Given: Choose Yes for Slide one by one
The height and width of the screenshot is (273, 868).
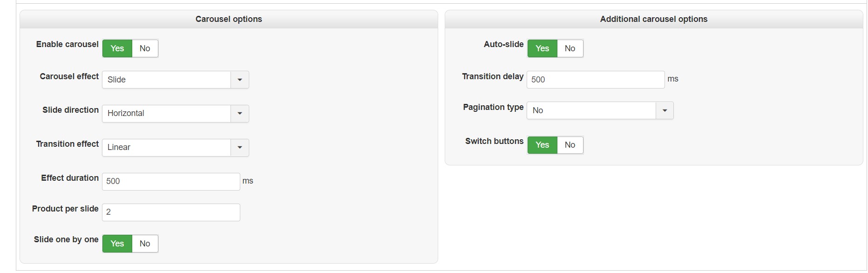Looking at the screenshot, I should click(117, 244).
